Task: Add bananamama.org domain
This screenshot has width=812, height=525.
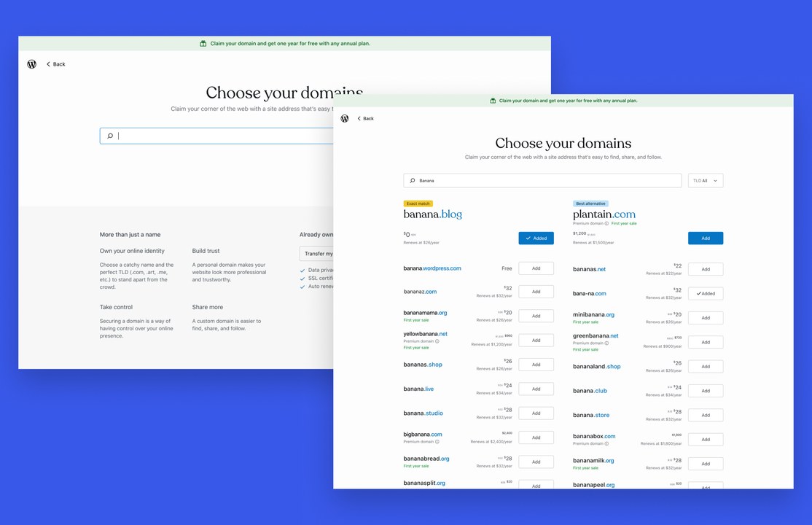Action: click(x=536, y=316)
